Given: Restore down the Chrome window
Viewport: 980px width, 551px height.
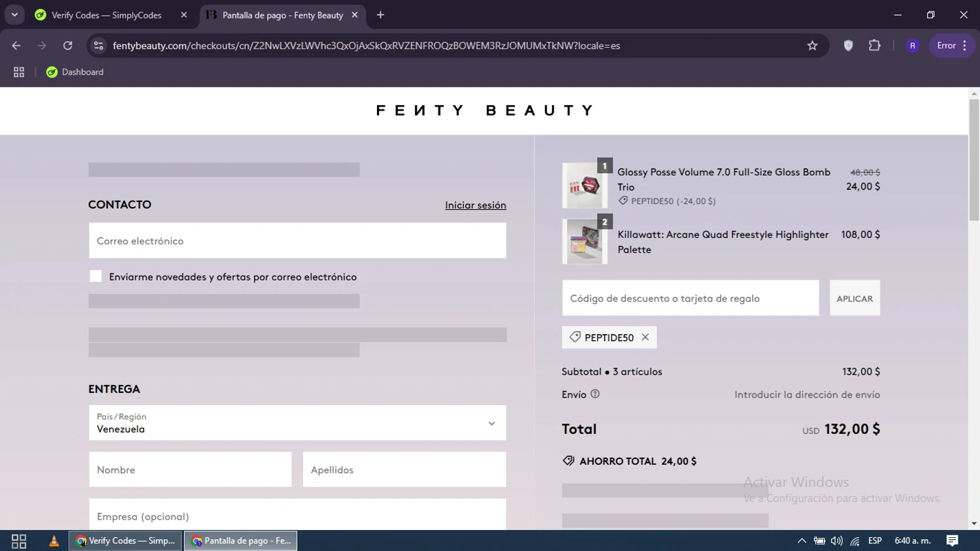Looking at the screenshot, I should tap(930, 14).
